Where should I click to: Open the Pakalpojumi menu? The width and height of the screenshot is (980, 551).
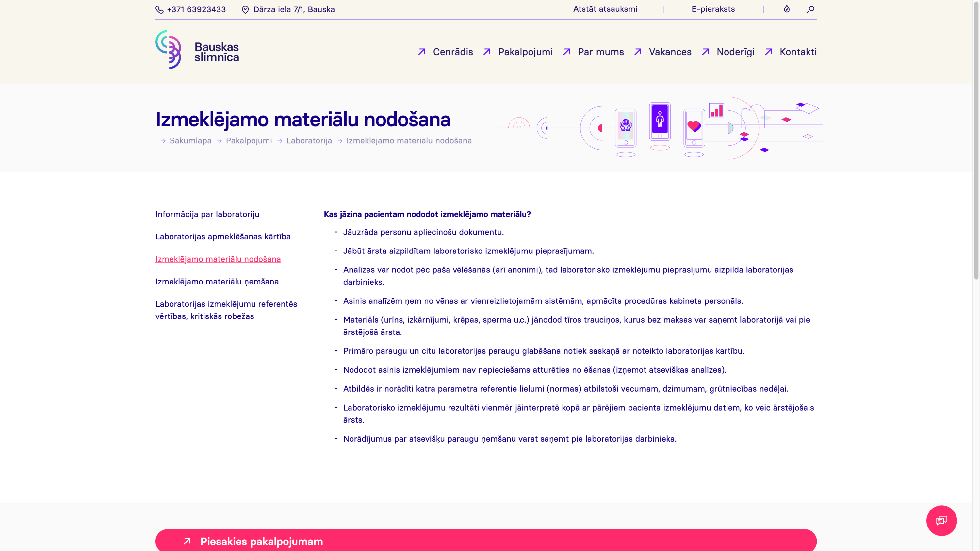click(525, 52)
